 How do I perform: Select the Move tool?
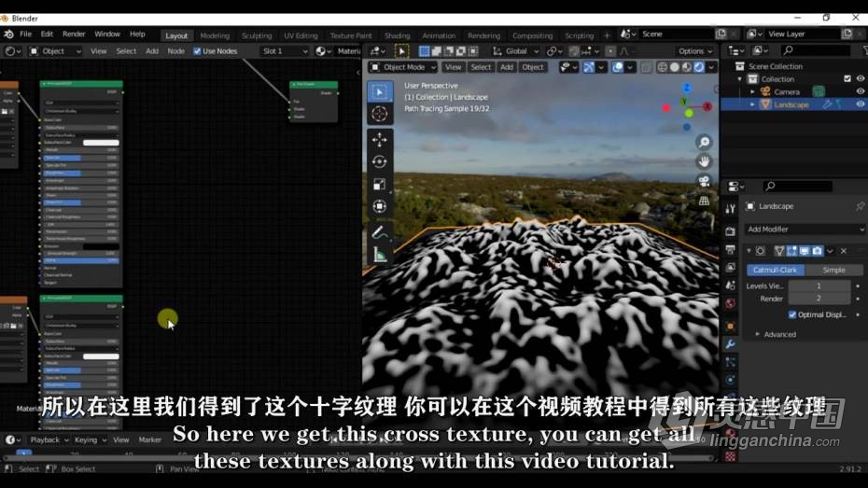[379, 139]
